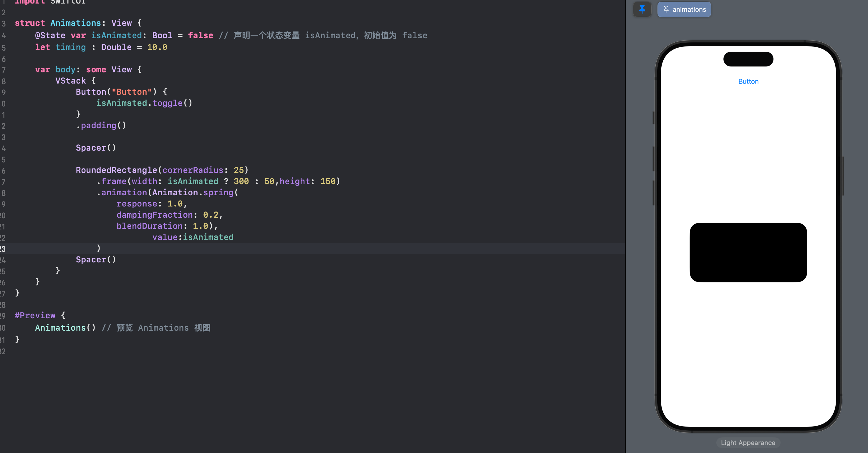This screenshot has height=453, width=868.
Task: Click the Chinese comment on line 4
Action: [x=323, y=35]
